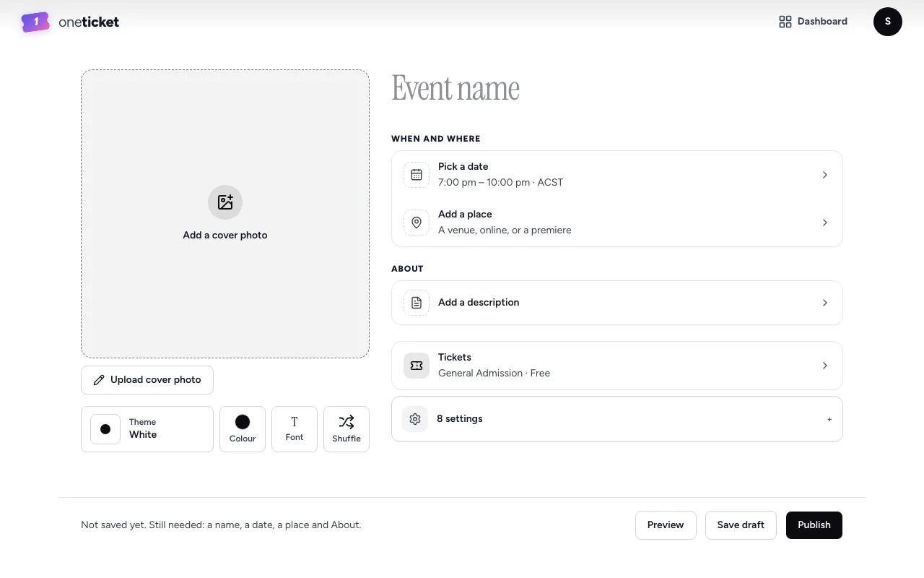Click the add cover photo image icon
Viewport: 924px width, 578px height.
(225, 202)
